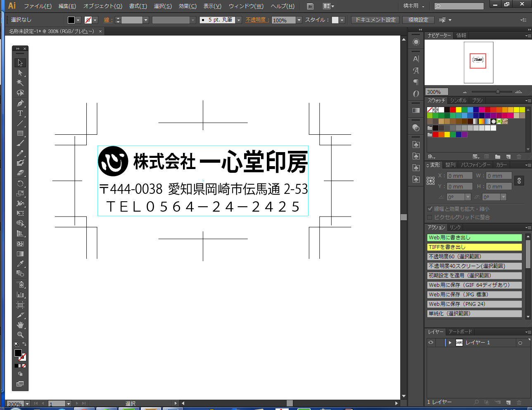This screenshot has width=532, height=410.
Task: Select the Pen tool
Action: click(20, 103)
